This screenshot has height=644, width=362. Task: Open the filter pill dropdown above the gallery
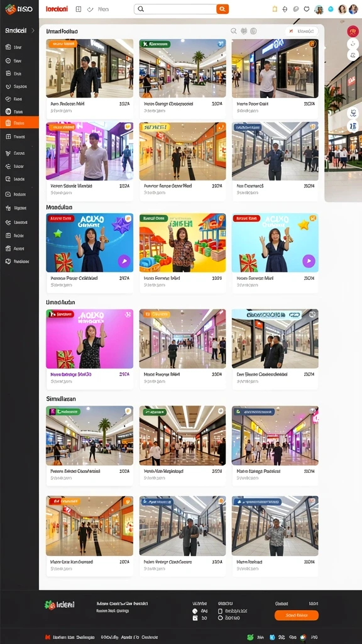302,31
